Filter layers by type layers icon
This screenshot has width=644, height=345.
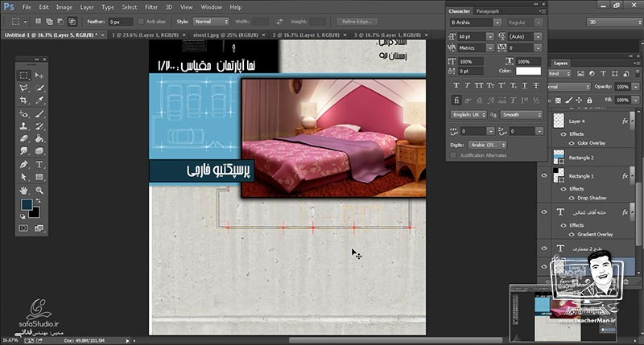(603, 73)
